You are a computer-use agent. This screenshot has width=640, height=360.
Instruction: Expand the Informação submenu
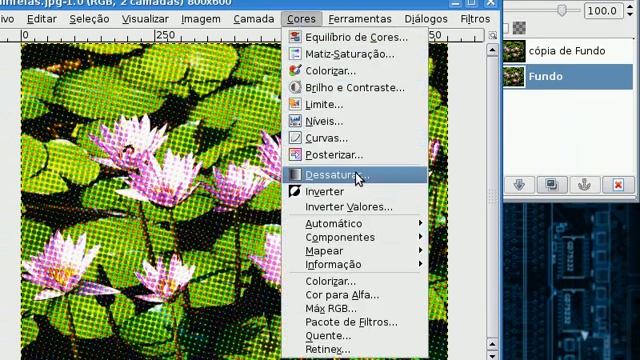tap(354, 264)
